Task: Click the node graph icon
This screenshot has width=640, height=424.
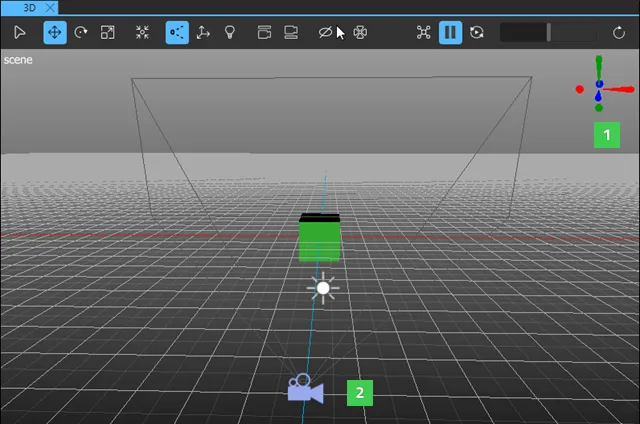Action: pos(423,32)
